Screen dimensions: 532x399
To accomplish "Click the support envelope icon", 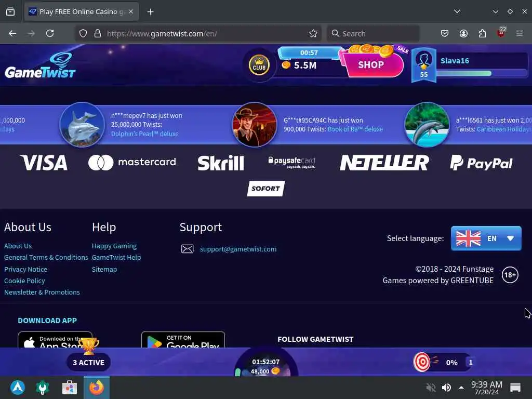I will [x=187, y=249].
